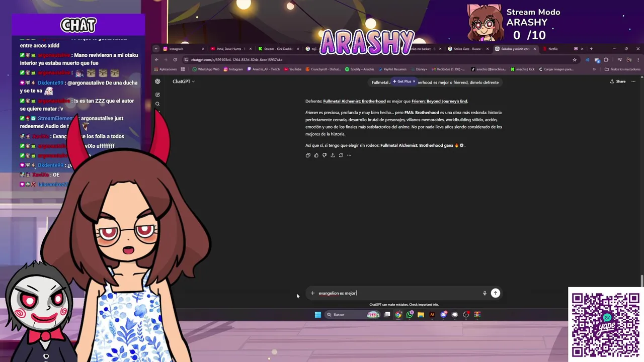Switch to the Stream - Kick Dashboard tab
Image resolution: width=644 pixels, height=362 pixels.
click(278, 49)
